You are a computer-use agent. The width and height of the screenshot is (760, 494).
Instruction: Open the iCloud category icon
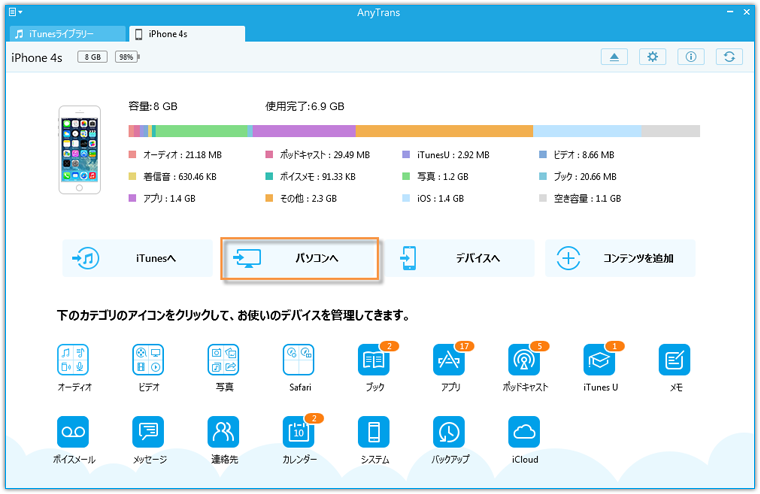click(524, 432)
